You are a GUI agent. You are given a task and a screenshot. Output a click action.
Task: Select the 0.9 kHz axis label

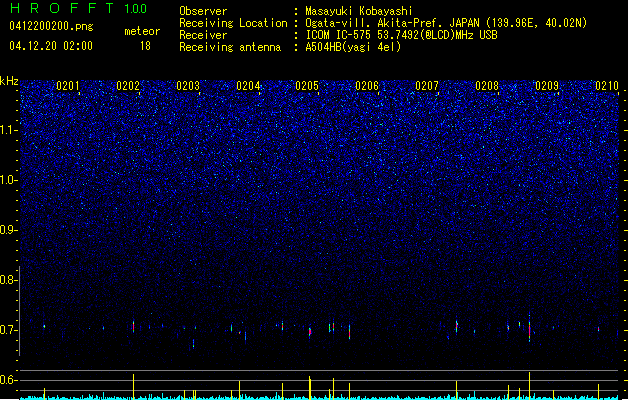pyautogui.click(x=9, y=230)
